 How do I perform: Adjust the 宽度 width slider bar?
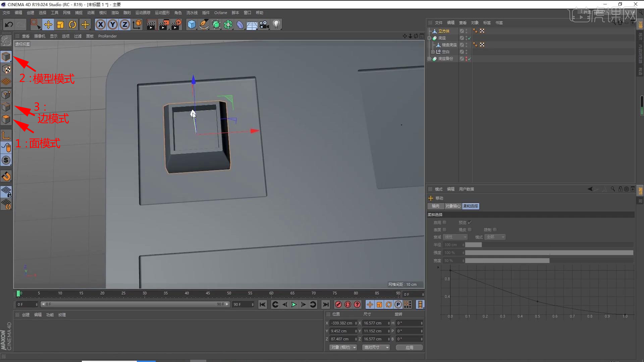[x=549, y=261]
